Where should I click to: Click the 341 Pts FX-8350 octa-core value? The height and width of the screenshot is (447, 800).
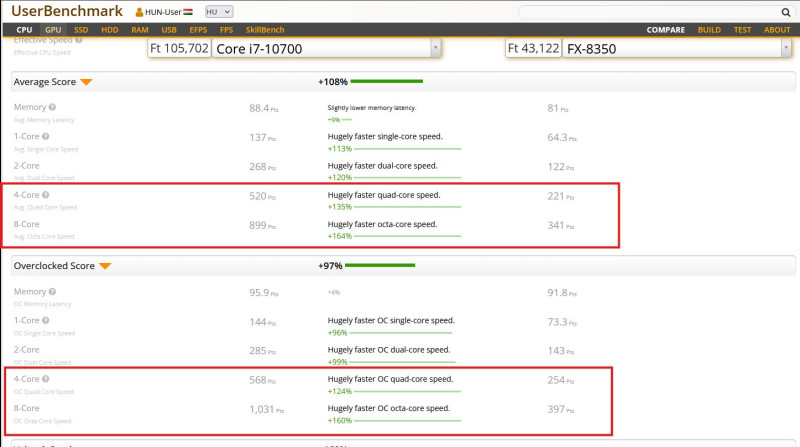tap(561, 226)
